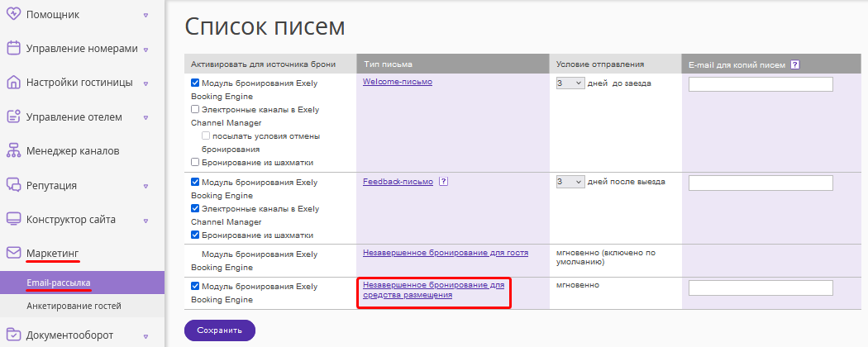
Task: Click the monitor icon for Конструктор сайта
Action: 13,219
